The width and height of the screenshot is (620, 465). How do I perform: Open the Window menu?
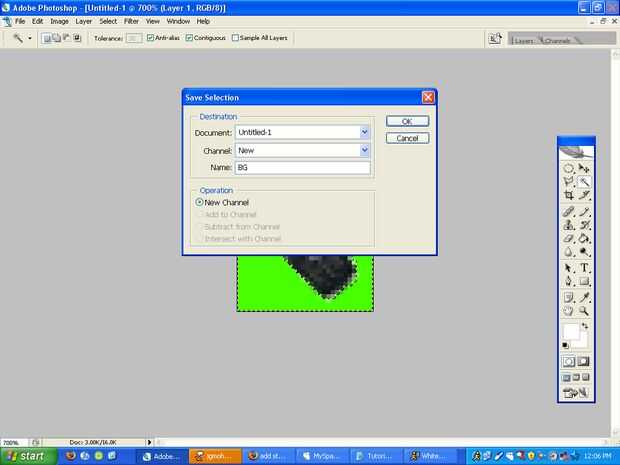178,21
